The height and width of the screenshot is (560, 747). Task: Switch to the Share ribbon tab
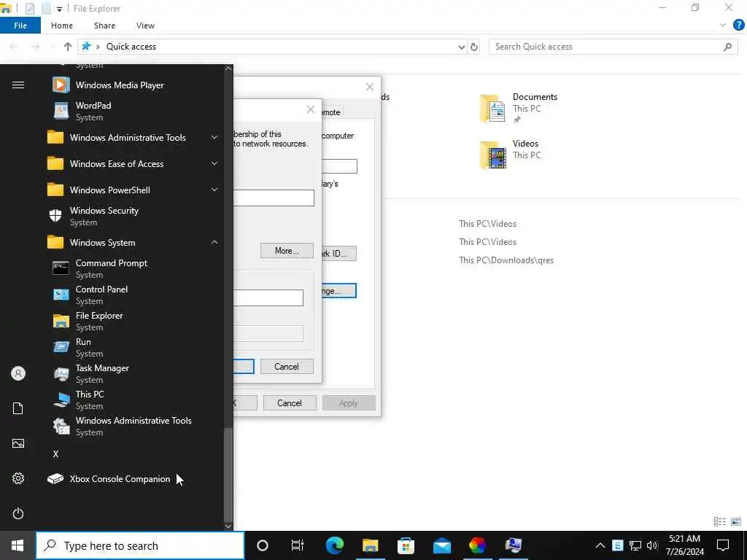click(104, 26)
